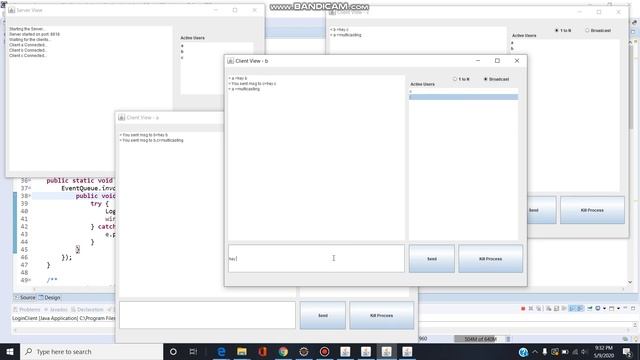Switch to the Design tab in Eclipse editor
The image size is (640, 360).
49,298
